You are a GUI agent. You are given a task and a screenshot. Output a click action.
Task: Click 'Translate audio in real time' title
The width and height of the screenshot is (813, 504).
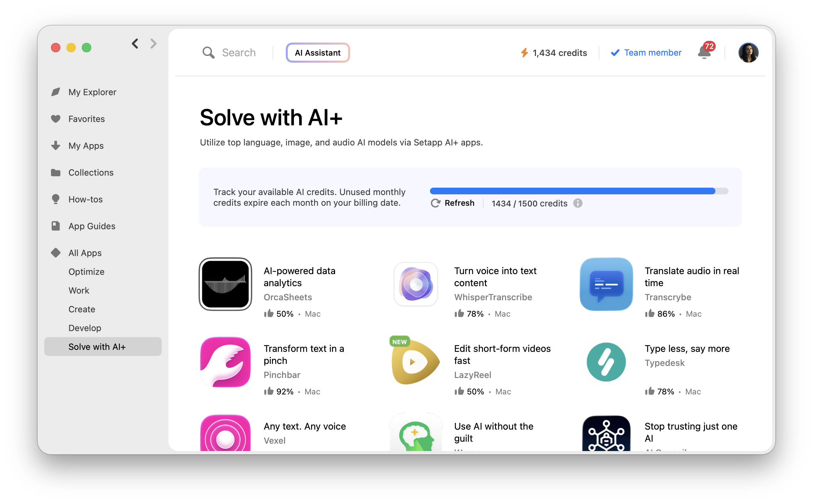pos(692,277)
